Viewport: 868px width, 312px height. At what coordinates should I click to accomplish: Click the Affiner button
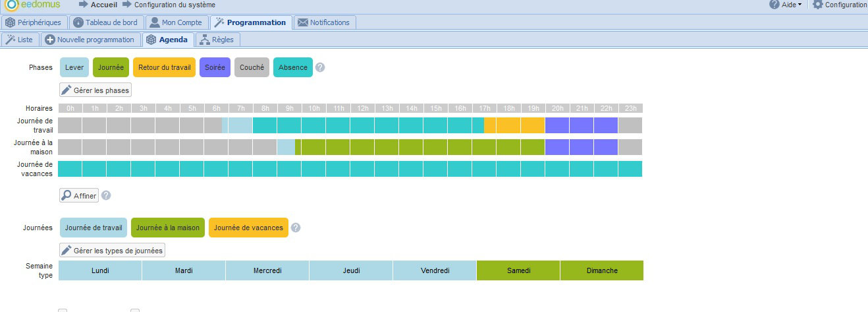coord(79,195)
